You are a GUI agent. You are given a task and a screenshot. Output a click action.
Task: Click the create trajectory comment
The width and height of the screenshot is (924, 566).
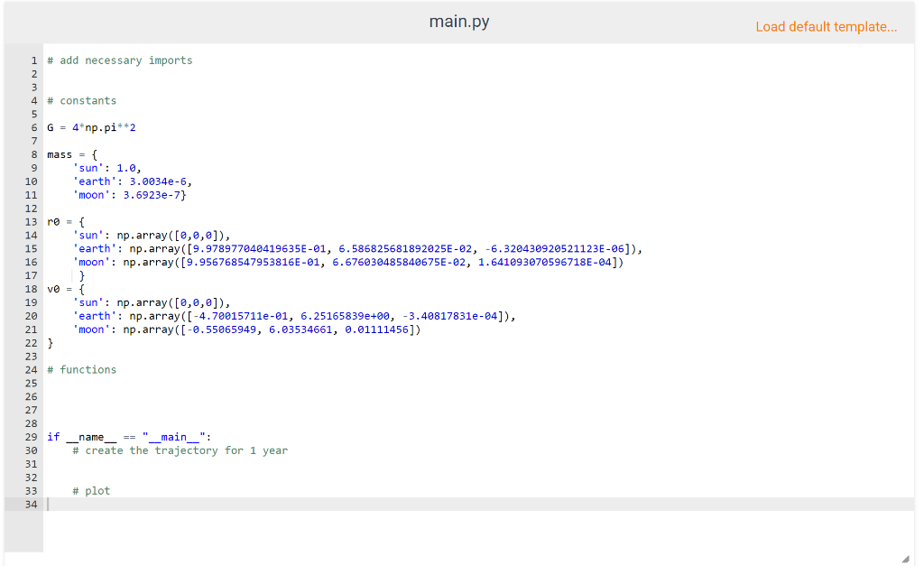tap(180, 450)
